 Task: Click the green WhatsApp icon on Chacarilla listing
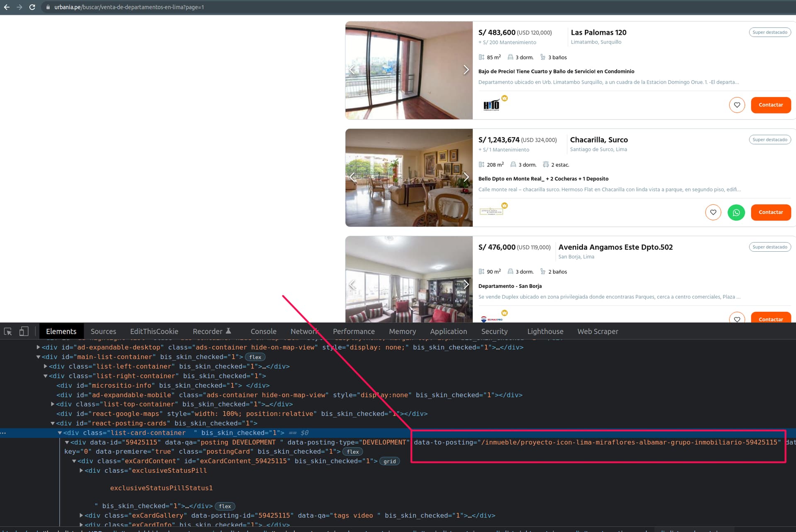coord(736,212)
